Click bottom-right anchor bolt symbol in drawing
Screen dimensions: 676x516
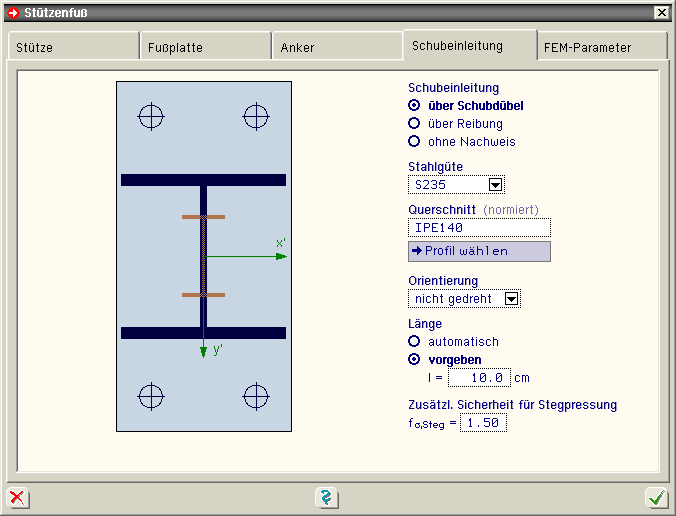(x=256, y=396)
